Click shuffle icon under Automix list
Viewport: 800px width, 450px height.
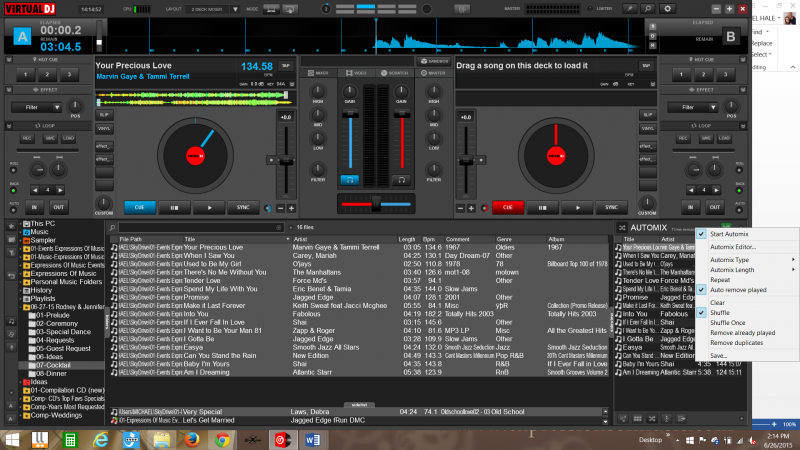point(652,418)
